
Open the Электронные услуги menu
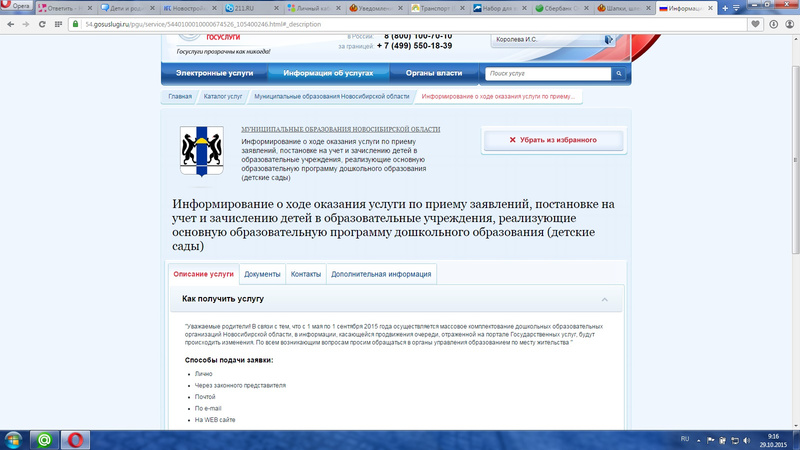click(214, 73)
